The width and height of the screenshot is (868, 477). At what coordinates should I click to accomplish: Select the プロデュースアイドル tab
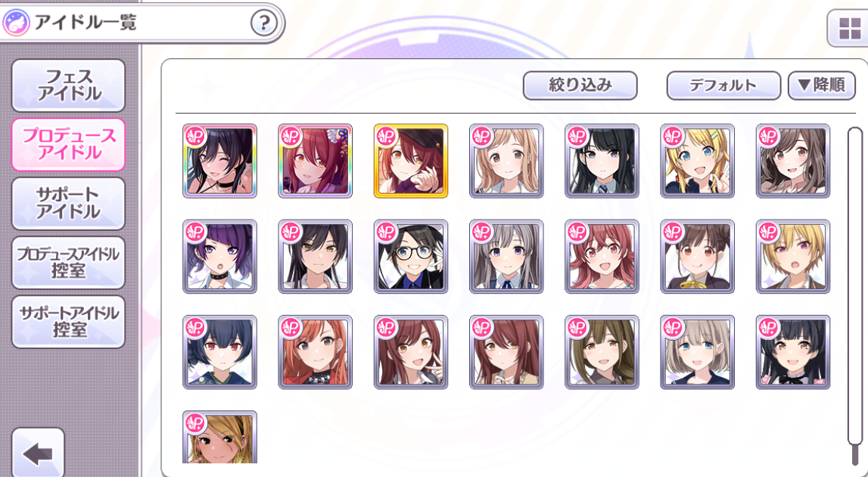[x=69, y=144]
